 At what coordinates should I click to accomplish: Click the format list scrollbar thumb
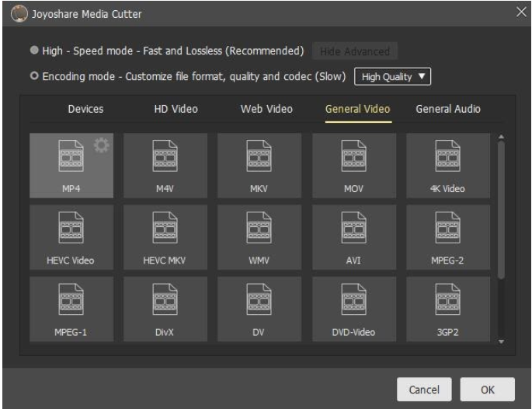pos(501,210)
